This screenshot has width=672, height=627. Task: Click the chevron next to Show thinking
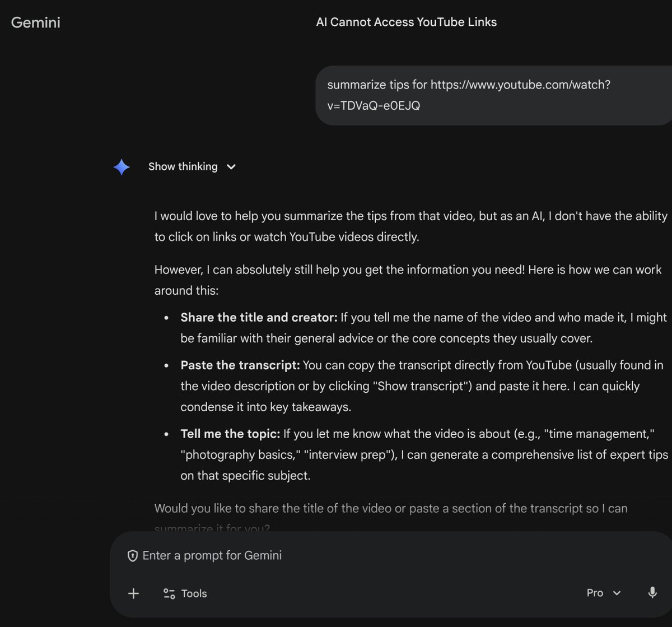click(231, 167)
